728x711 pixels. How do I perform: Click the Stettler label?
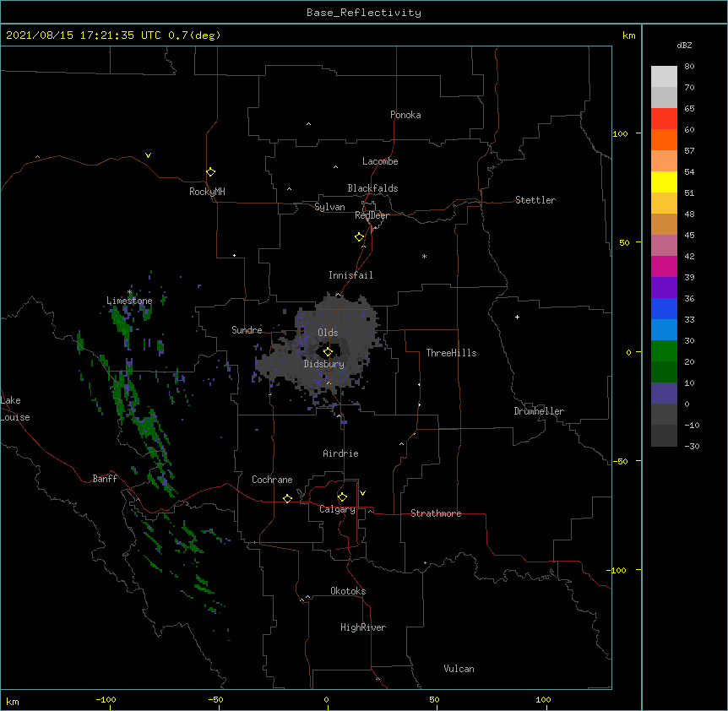click(x=535, y=200)
